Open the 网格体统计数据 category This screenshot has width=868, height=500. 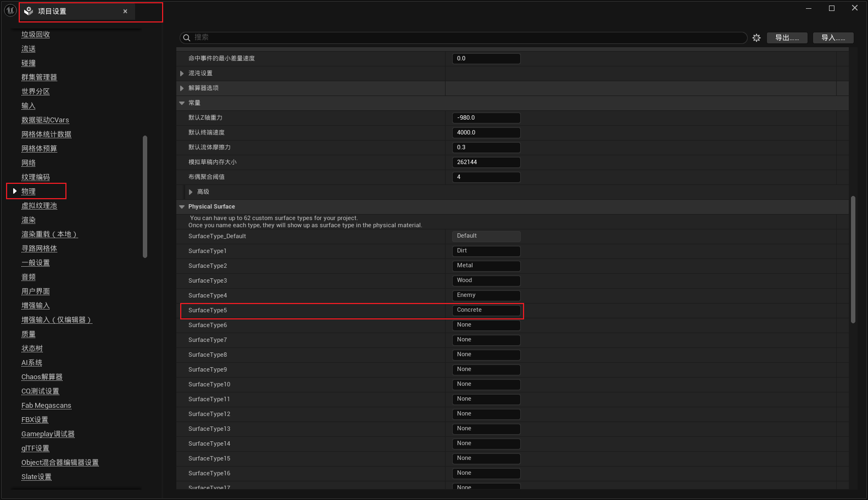click(46, 134)
